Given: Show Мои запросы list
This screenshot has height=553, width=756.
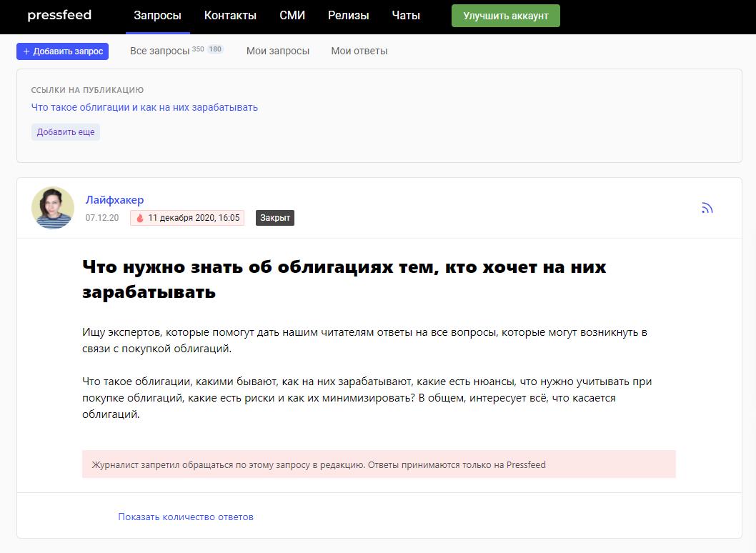Looking at the screenshot, I should coord(278,51).
